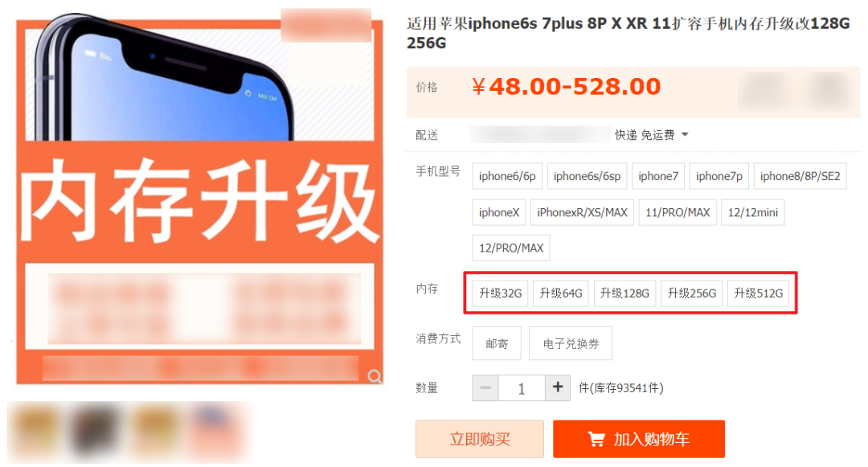Viewport: 868px width, 467px height.
Task: Choose 邮寄 as the consumption method
Action: pyautogui.click(x=497, y=343)
